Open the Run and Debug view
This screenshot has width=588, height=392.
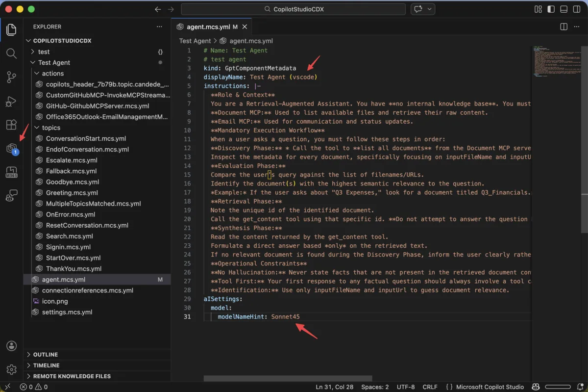[12, 102]
